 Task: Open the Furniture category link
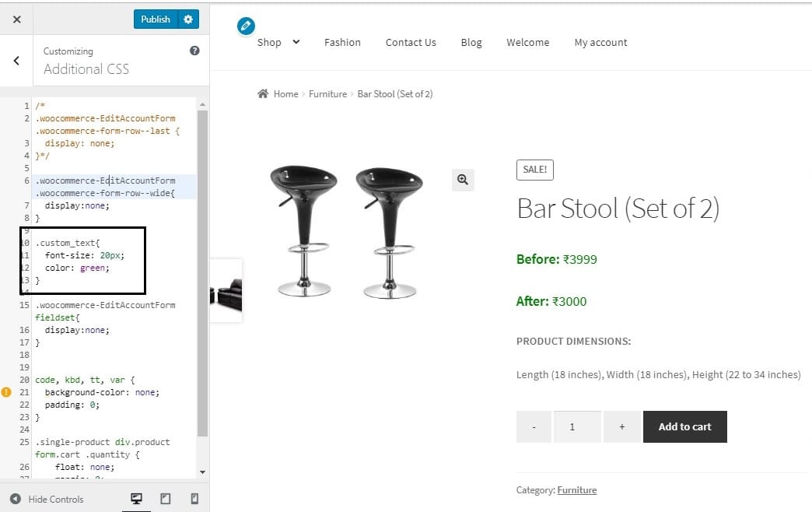point(576,490)
